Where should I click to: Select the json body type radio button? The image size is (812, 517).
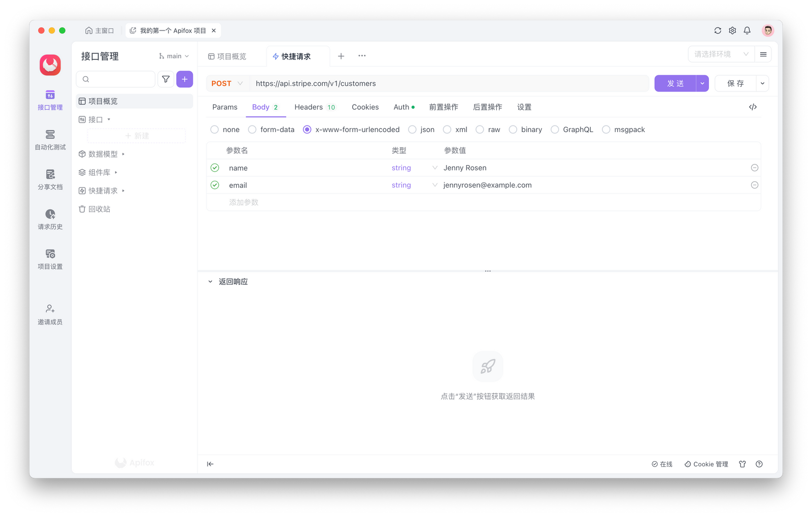coord(412,130)
